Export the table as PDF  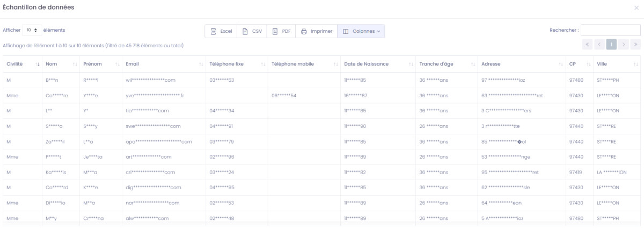(x=282, y=31)
